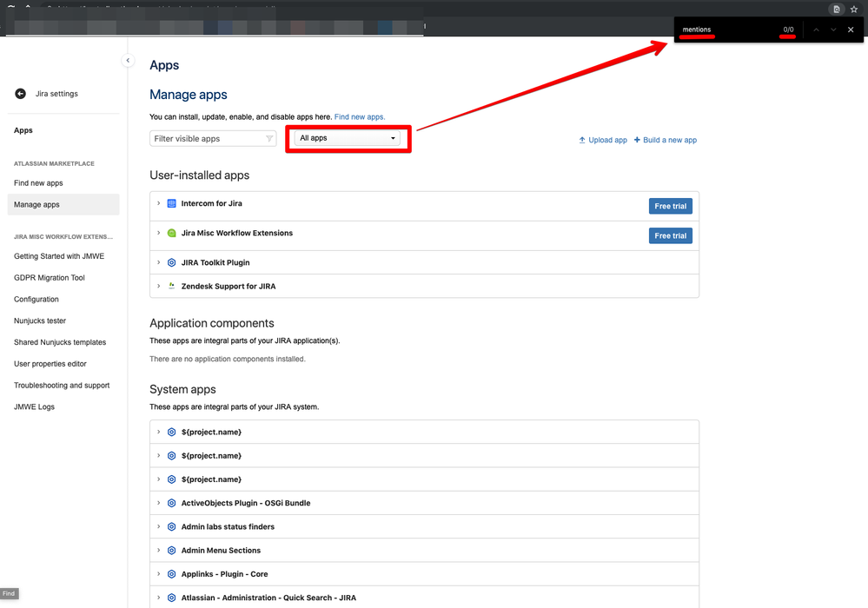
Task: Click the JIRA Toolkit Plugin icon
Action: (x=172, y=263)
